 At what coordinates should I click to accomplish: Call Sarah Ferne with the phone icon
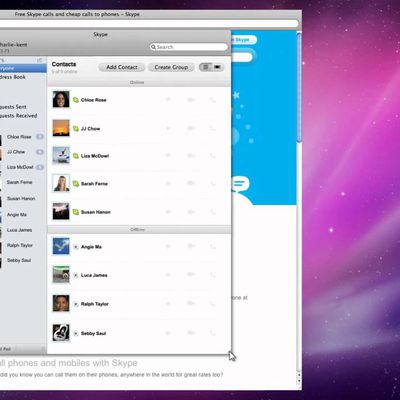tap(213, 183)
